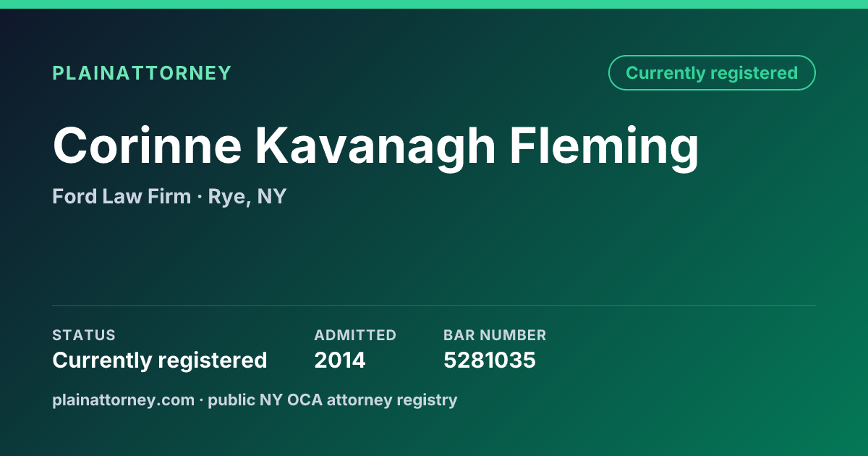Select the surname Fleming in heading
868x456 pixels.
605,145
